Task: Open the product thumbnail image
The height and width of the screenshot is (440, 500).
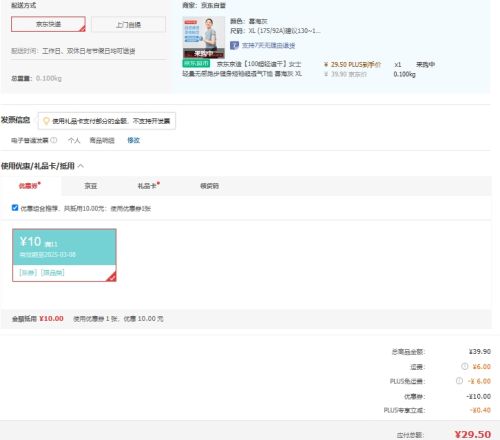Action: (x=204, y=37)
